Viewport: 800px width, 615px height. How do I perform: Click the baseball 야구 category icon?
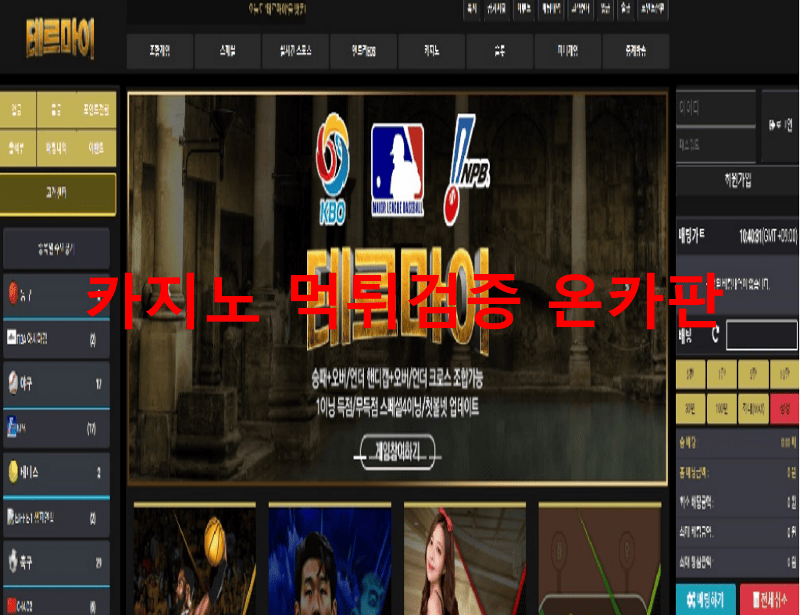pos(13,383)
